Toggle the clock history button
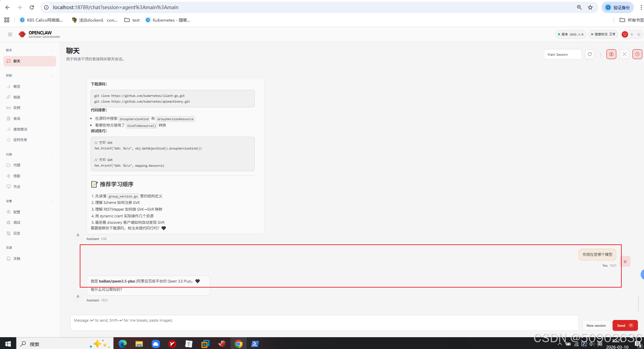 [x=637, y=54]
